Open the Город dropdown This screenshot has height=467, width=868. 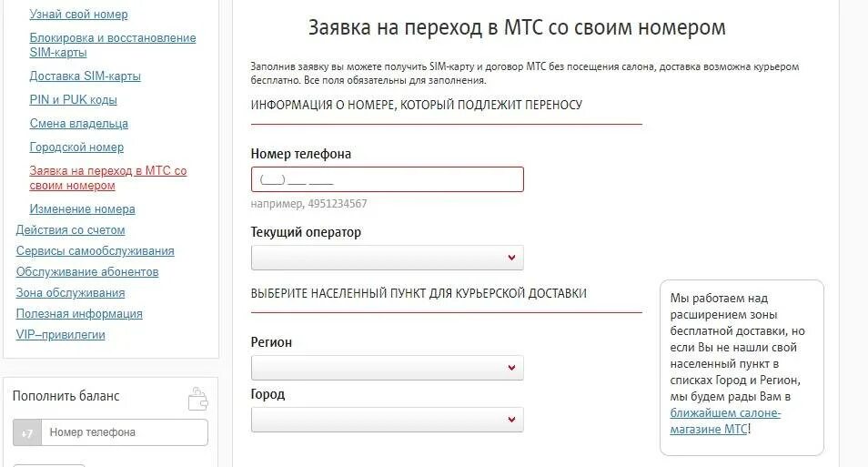387,420
